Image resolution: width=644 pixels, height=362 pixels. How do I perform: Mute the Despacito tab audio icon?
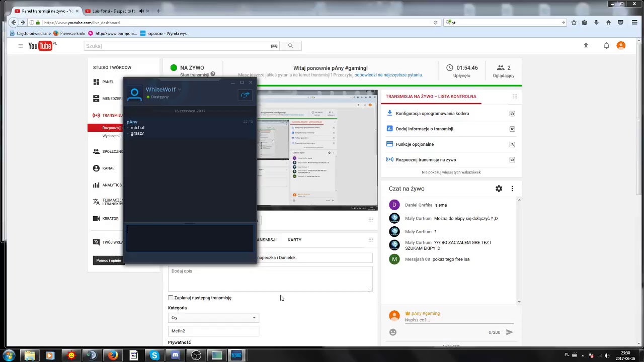pos(141,11)
